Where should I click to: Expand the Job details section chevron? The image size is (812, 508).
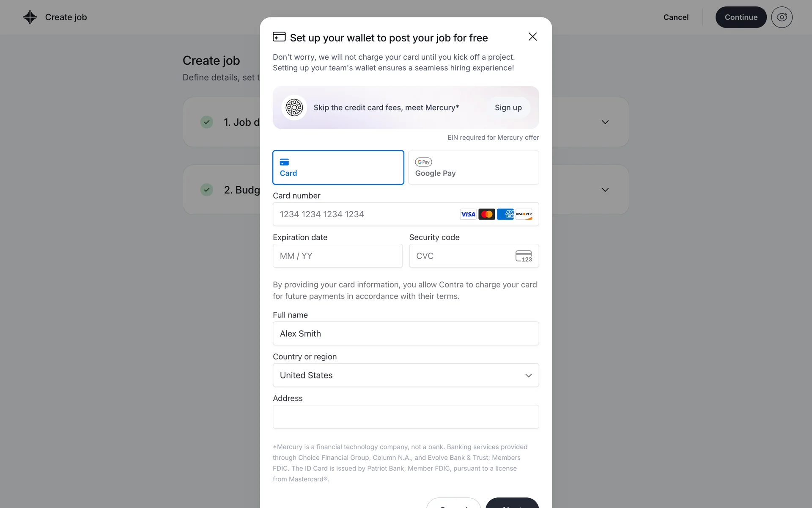point(605,122)
